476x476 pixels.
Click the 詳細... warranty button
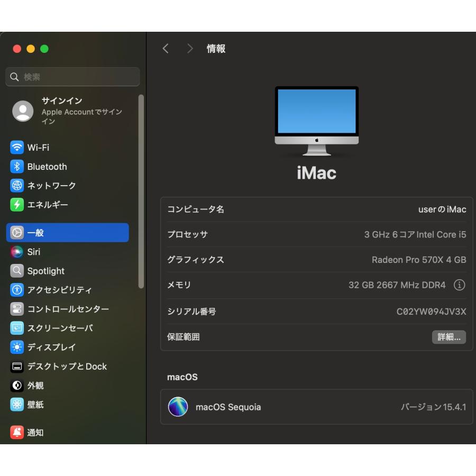[449, 337]
